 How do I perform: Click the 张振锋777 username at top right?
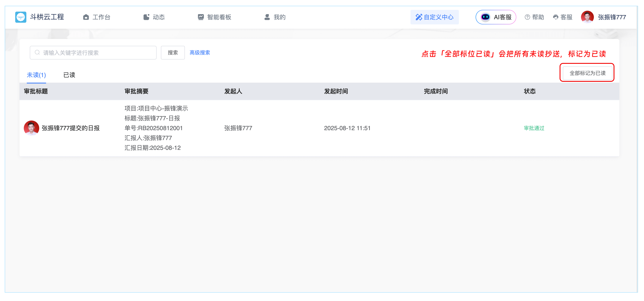tap(612, 17)
